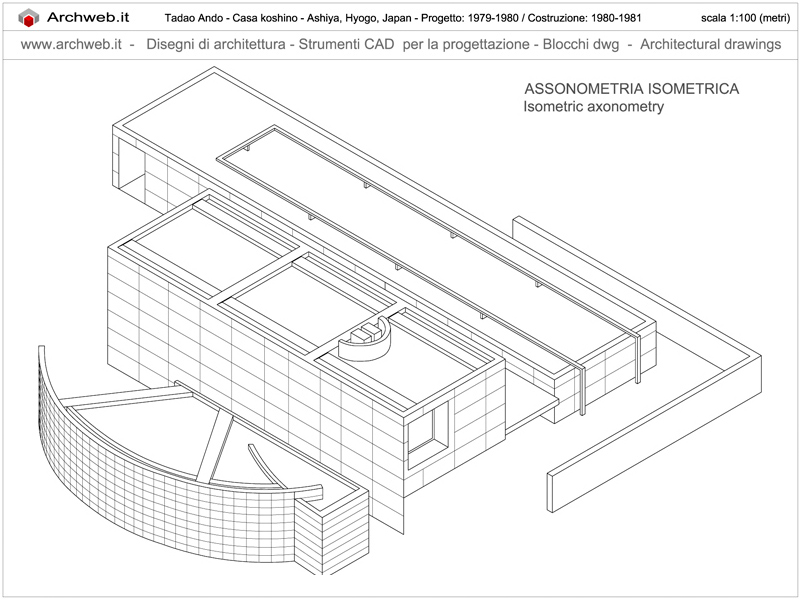Click the 'ASSONOMETRIA ISOMETRICA' heading
The image size is (800, 600).
632,89
